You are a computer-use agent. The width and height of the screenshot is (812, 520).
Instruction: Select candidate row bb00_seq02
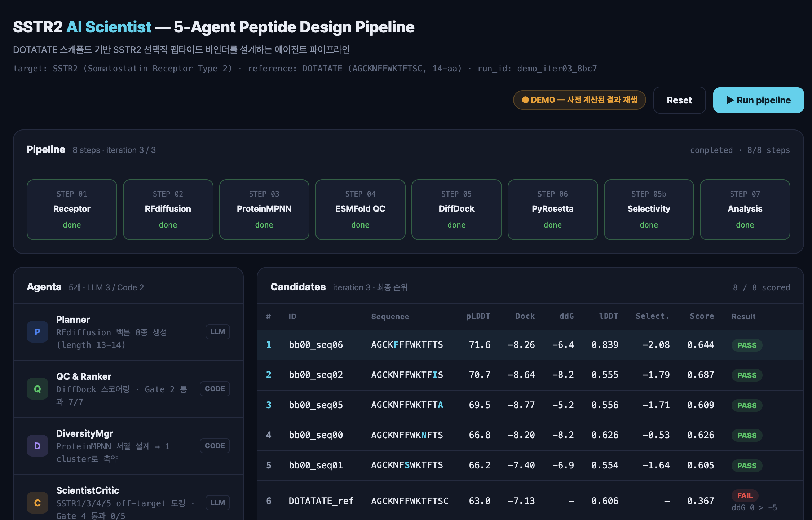pyautogui.click(x=530, y=375)
